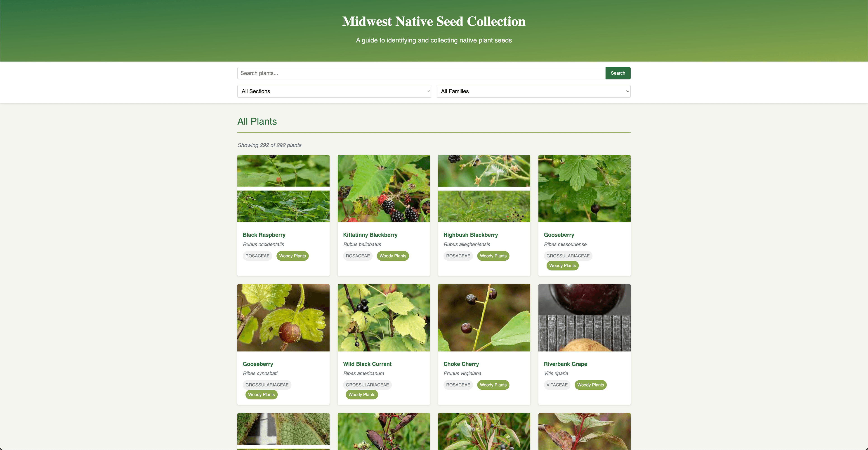Click Woody Plants tag on Kittatinny Blackberry
868x450 pixels.
click(x=393, y=256)
